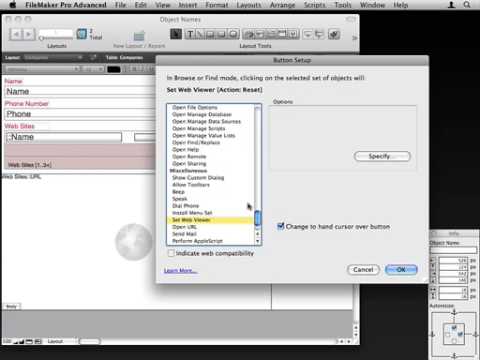Select the pointer selection tool
The image size is (480, 360).
click(x=176, y=34)
